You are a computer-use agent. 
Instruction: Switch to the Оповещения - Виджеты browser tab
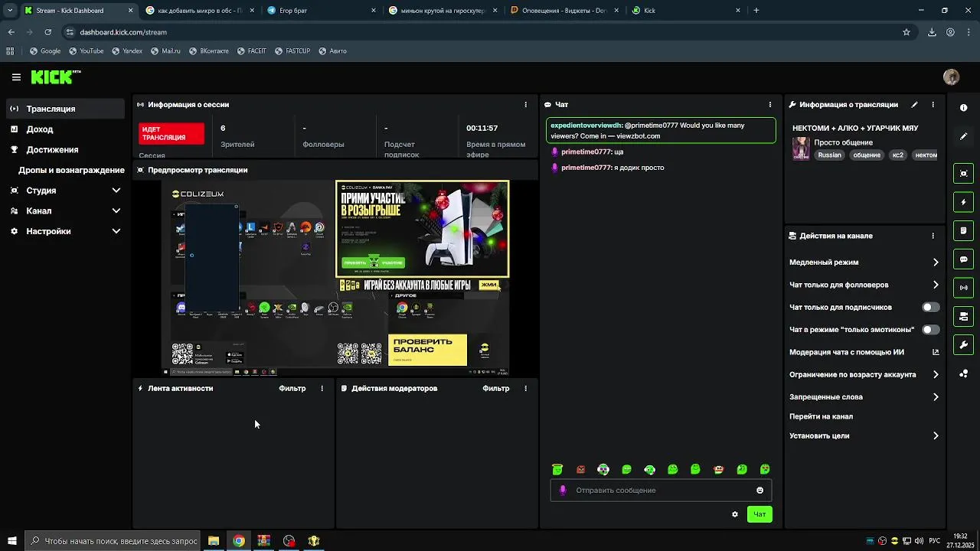564,11
